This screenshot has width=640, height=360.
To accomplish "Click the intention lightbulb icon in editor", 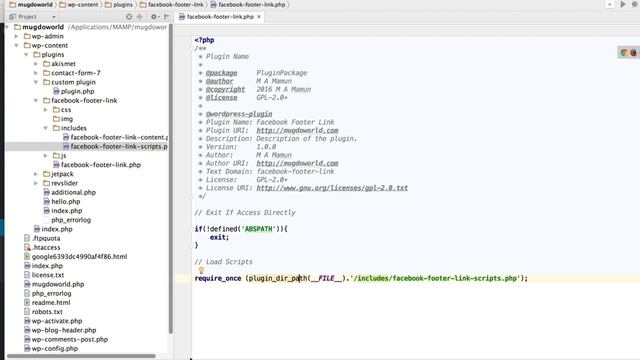I will (201, 270).
